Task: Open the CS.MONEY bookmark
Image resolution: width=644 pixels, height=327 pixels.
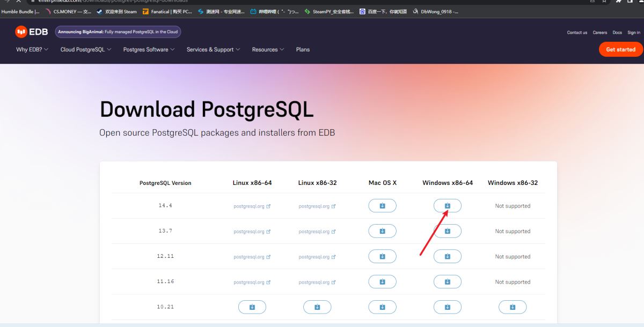Action: point(68,11)
